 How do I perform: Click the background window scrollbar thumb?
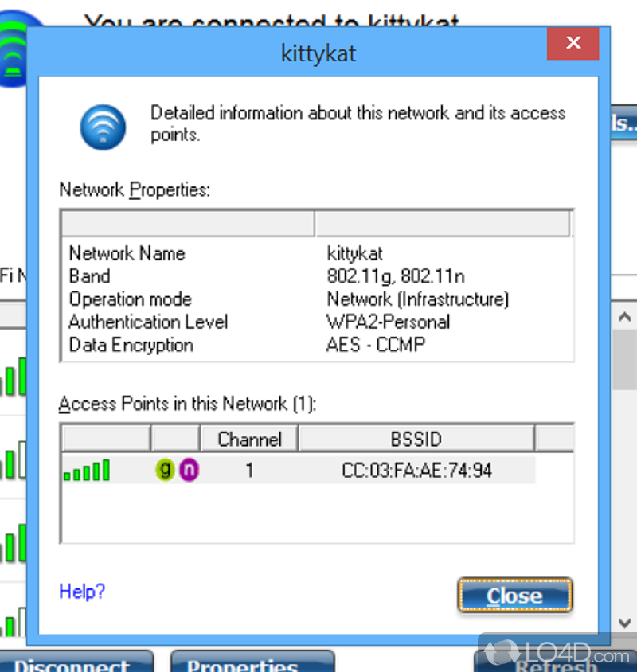624,360
